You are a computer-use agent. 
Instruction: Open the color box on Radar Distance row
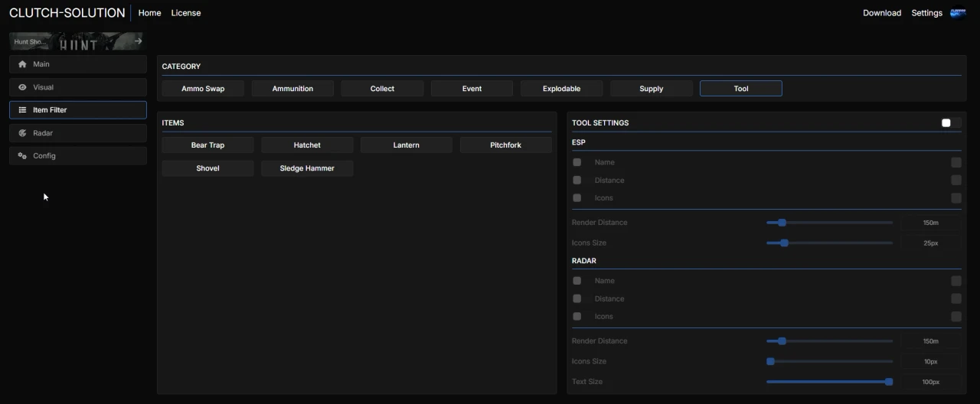[956, 299]
